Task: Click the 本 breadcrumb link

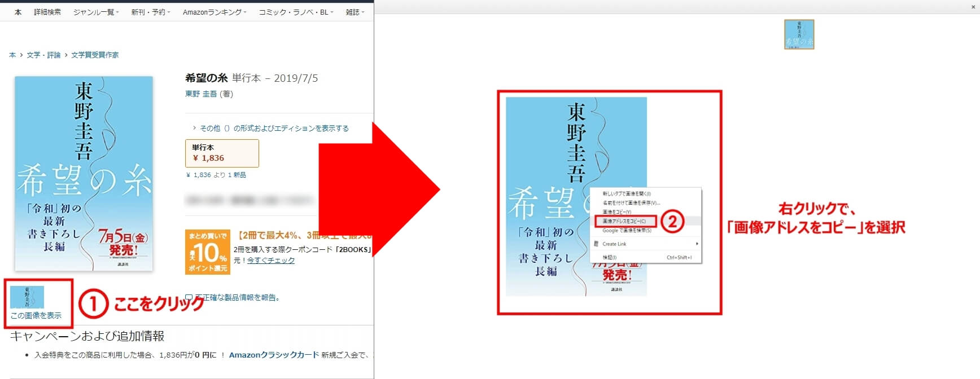Action: pos(12,55)
